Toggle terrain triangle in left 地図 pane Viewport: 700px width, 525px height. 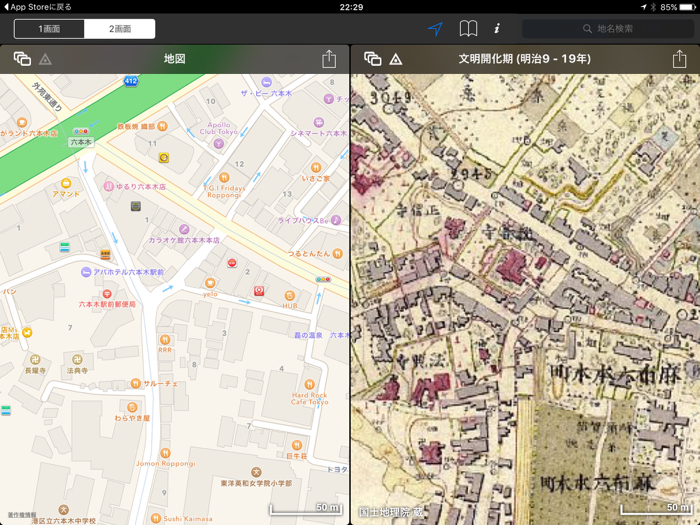coord(45,60)
